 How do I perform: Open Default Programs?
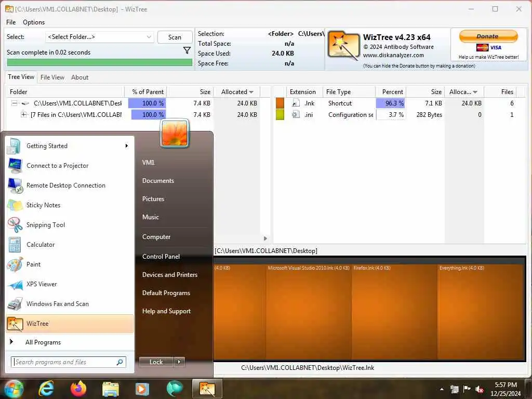(x=166, y=293)
